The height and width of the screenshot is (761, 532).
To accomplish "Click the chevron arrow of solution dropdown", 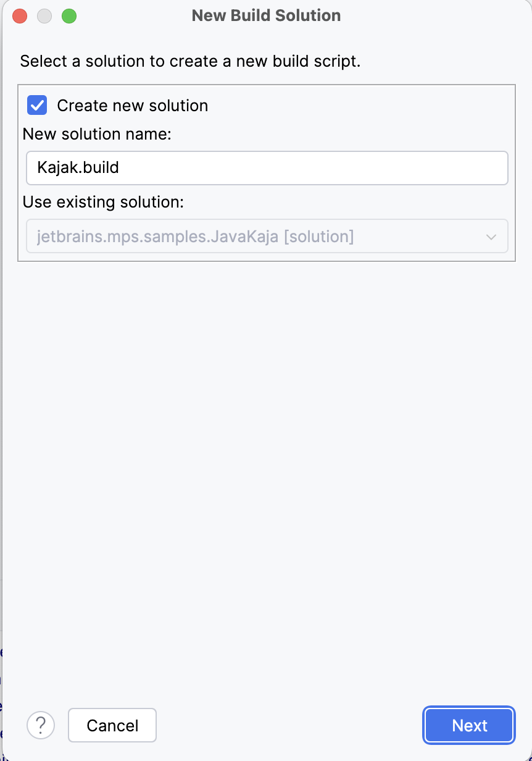I will (491, 237).
